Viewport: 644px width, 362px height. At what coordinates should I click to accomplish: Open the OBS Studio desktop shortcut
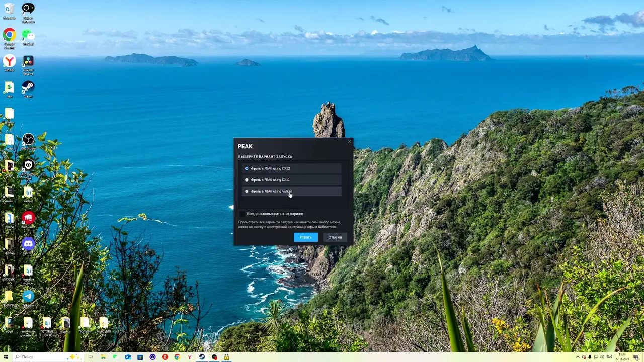pos(28,141)
